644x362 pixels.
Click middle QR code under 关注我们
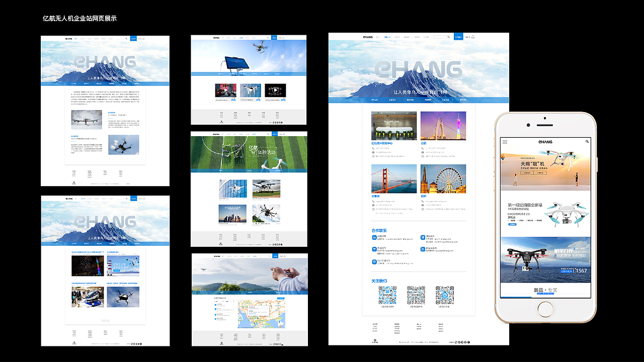416,295
